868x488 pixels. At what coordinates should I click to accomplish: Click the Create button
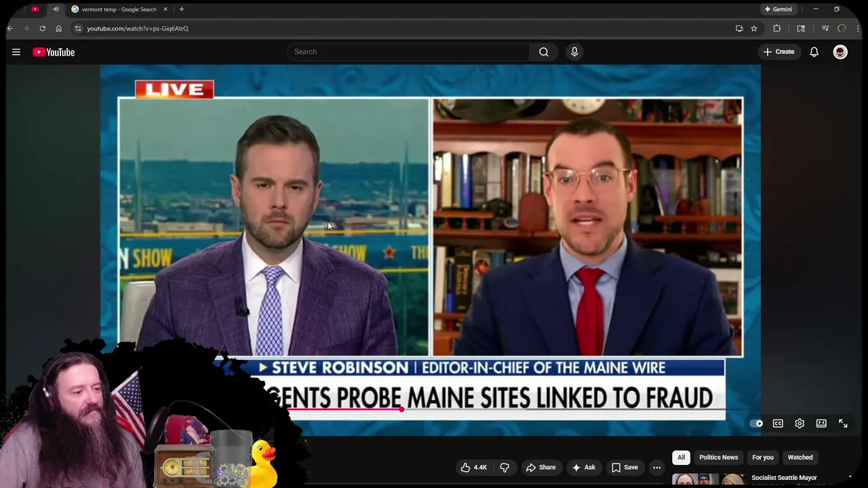point(778,52)
